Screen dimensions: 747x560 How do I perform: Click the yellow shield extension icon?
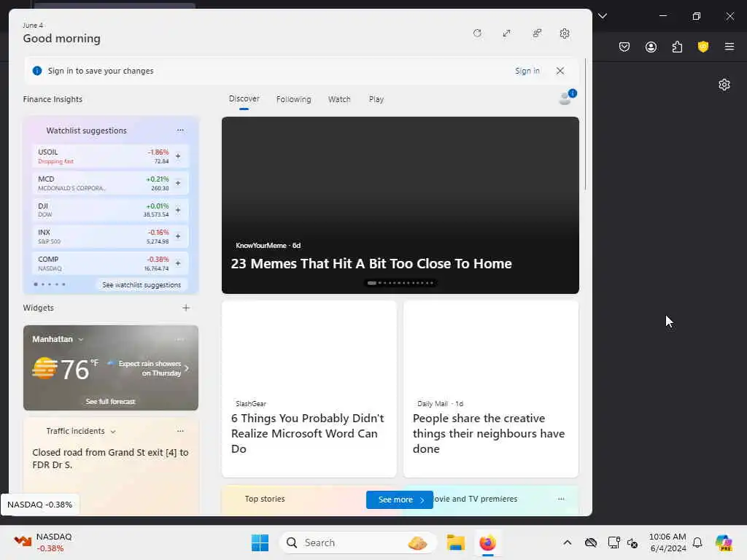point(703,47)
